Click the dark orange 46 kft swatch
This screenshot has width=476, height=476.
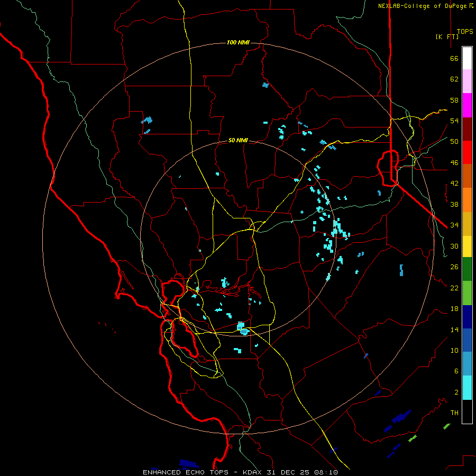coord(467,176)
